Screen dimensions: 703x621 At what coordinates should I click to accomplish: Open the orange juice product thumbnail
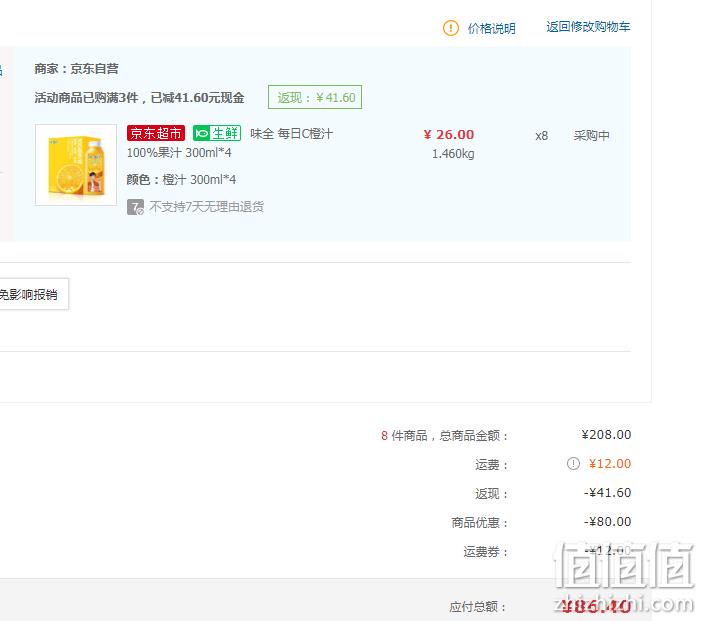point(76,165)
